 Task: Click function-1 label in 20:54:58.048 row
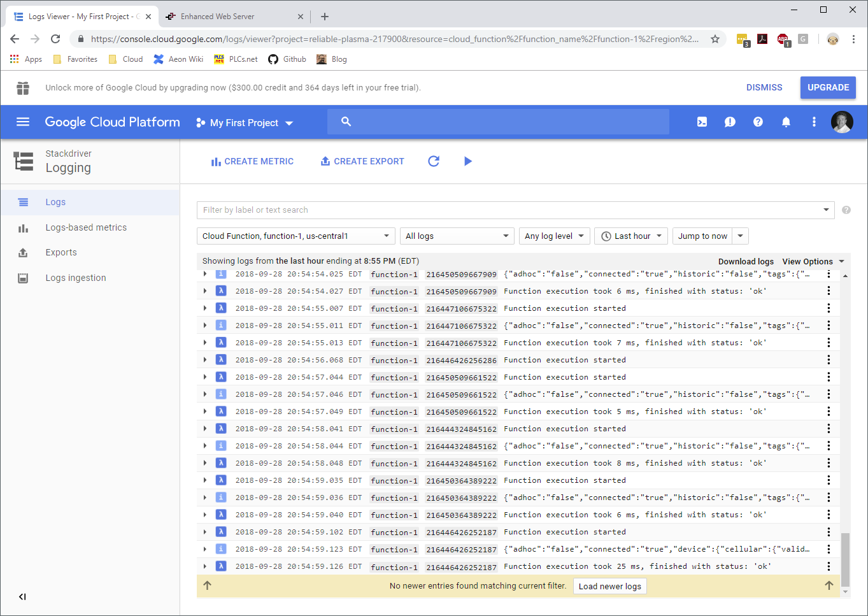click(394, 463)
